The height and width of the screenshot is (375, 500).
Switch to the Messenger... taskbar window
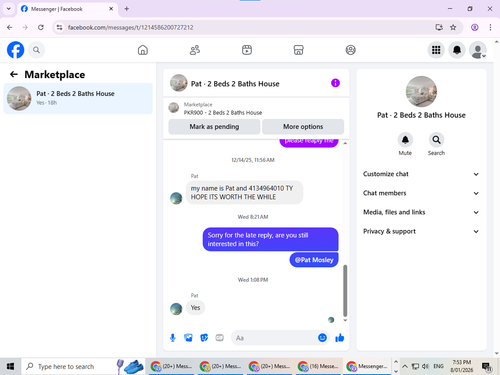(x=367, y=366)
